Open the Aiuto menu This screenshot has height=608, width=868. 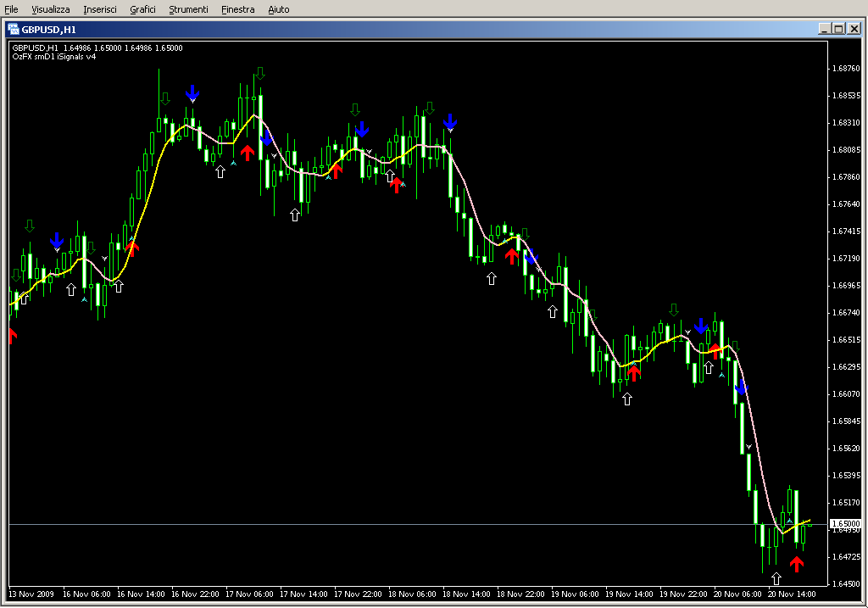click(x=278, y=9)
